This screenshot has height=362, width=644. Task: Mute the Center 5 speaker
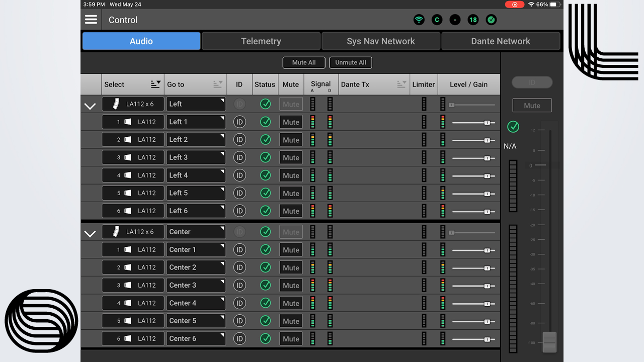point(291,321)
